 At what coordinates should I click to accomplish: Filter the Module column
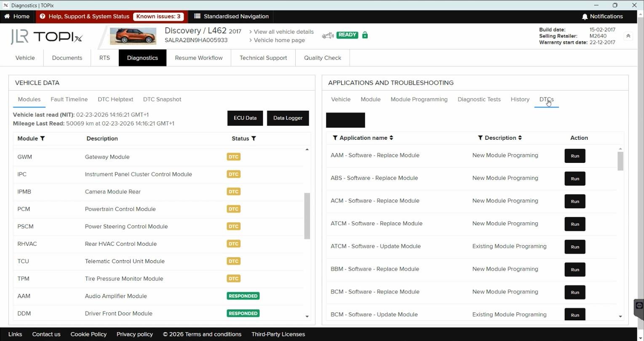[43, 139]
